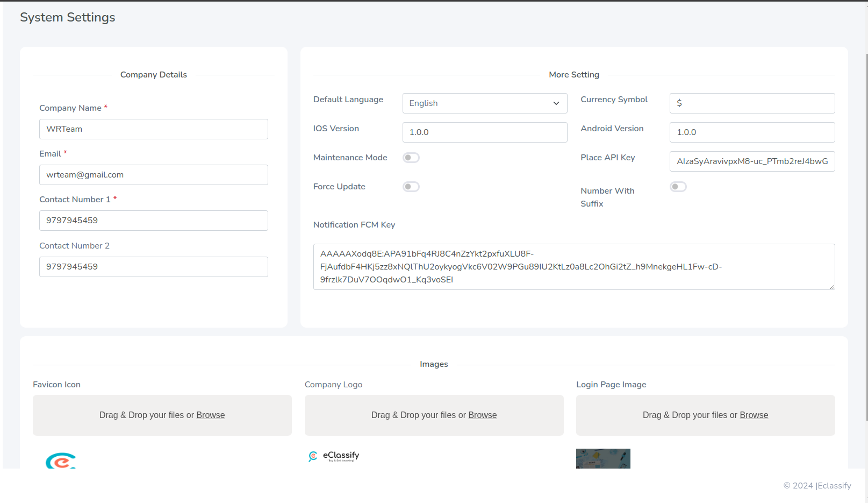
Task: Select the Android Version field
Action: coord(751,132)
